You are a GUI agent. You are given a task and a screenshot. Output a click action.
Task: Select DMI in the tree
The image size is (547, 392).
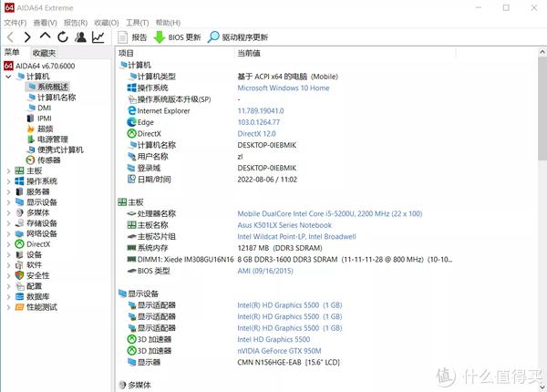pyautogui.click(x=39, y=108)
